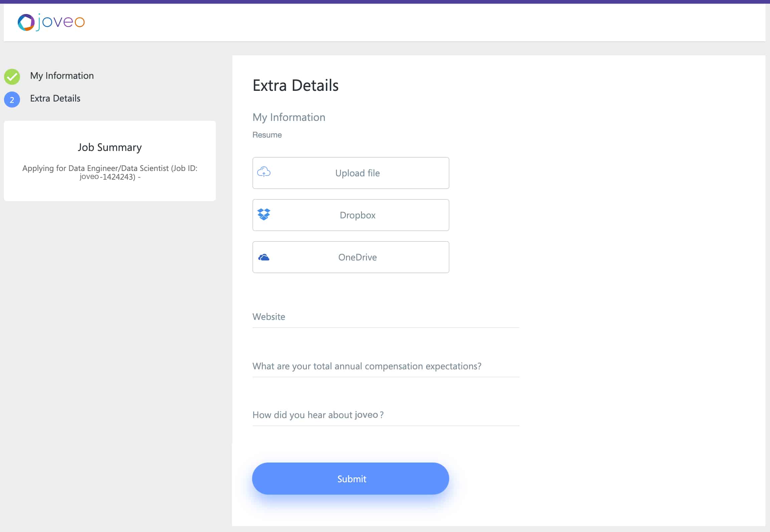
Task: Click the blue step 2 circle
Action: coord(12,100)
